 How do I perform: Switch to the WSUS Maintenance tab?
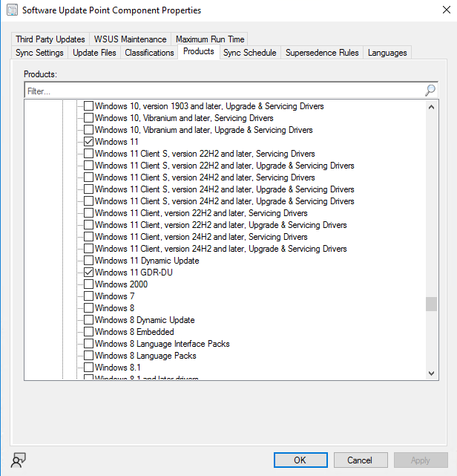[130, 39]
